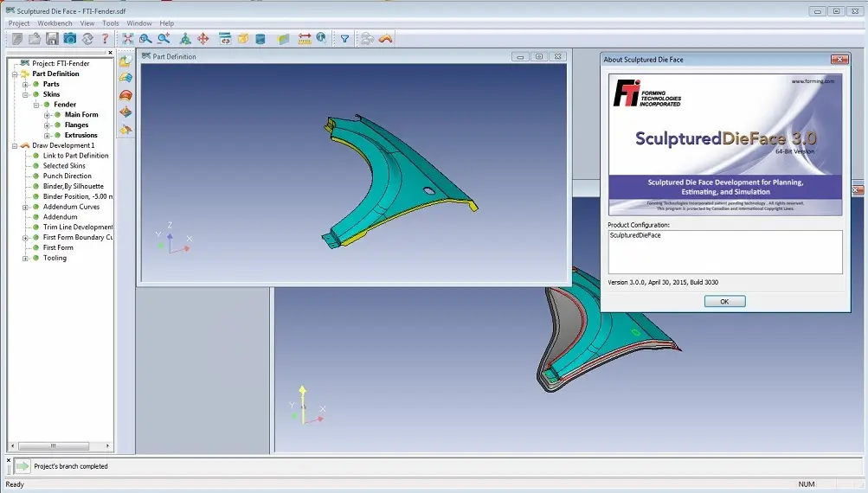Click the green arrow message bar icon
This screenshot has height=493, width=868.
tap(23, 466)
